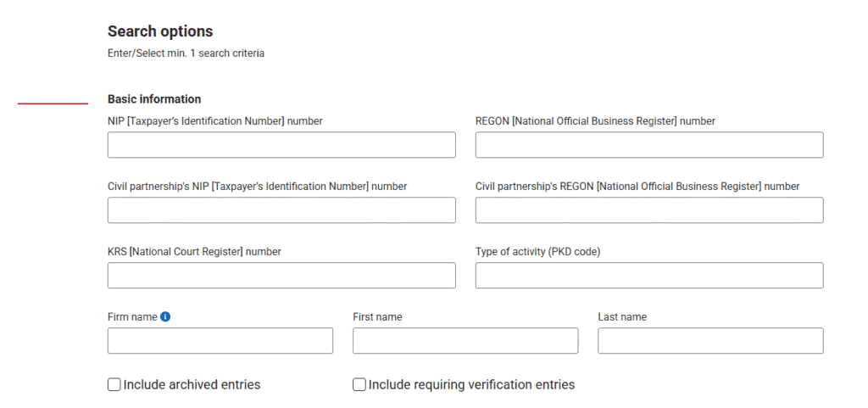This screenshot has height=408, width=868.
Task: Focus the KRS number text box
Action: (281, 276)
